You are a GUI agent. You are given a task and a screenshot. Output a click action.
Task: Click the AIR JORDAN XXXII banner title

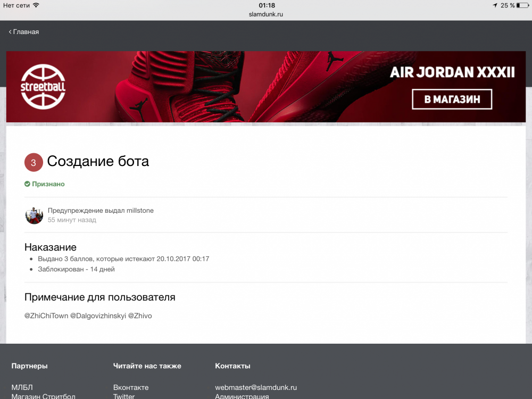click(452, 72)
